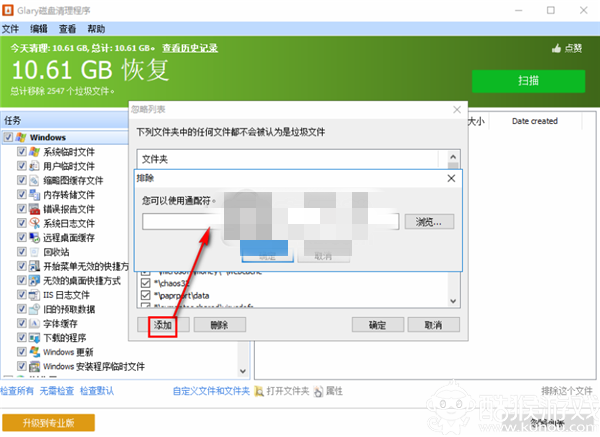Image resolution: width=600 pixels, height=437 pixels.
Task: Click the 开始菜单无效的快捷方式 icon
Action: 34,266
